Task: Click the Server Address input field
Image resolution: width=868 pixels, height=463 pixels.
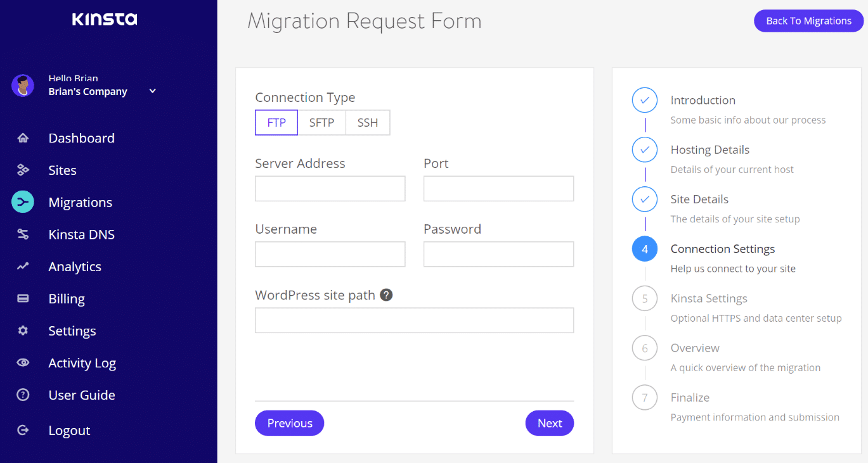Action: click(330, 189)
